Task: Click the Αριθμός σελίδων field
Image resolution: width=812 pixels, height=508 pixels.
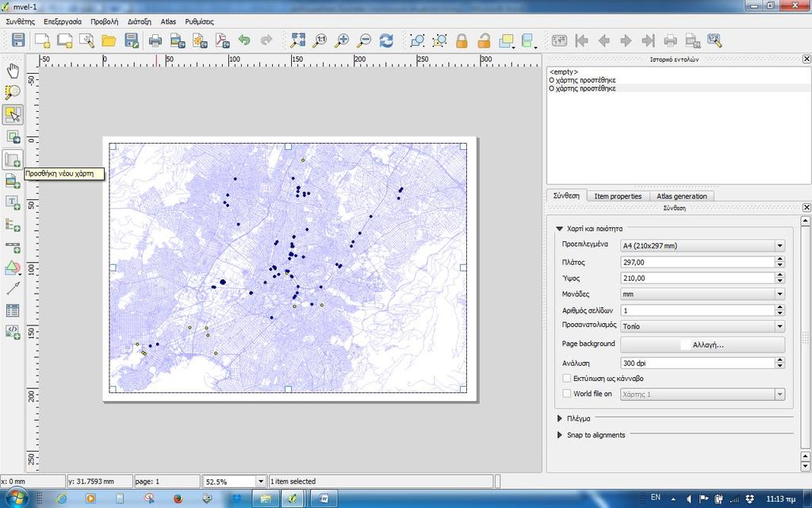Action: coord(698,310)
